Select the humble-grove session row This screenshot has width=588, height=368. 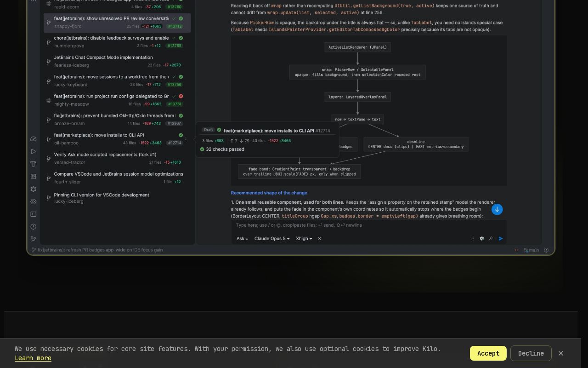click(117, 42)
